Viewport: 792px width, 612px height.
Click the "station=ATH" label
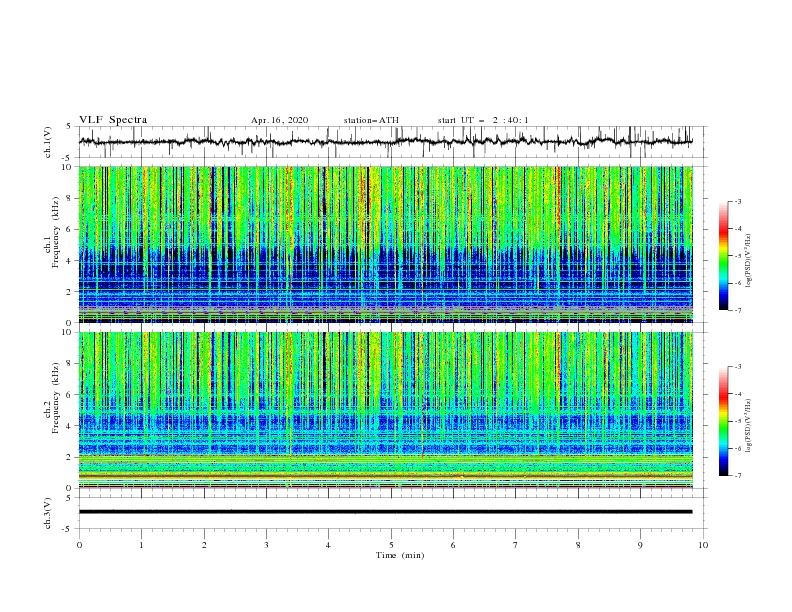tap(371, 120)
